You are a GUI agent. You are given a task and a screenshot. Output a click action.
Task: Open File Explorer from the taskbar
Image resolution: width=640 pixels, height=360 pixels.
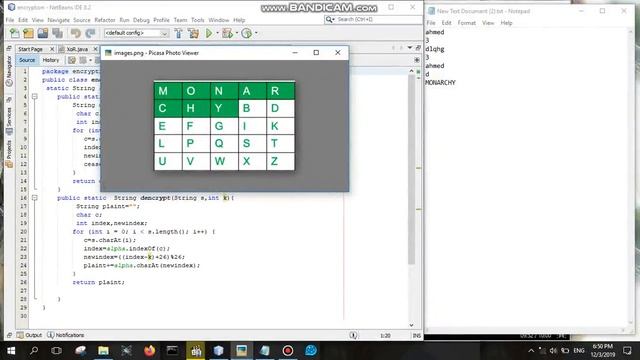103,351
